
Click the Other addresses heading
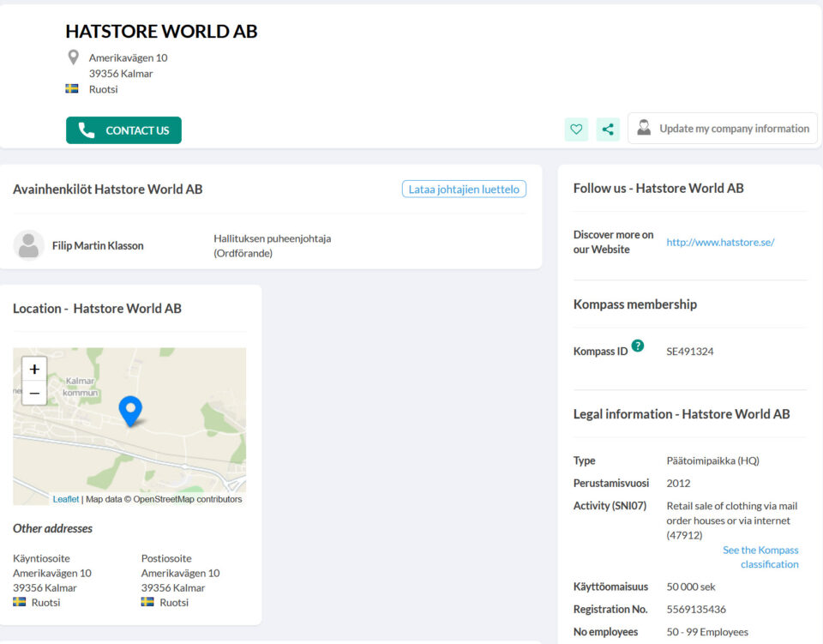click(52, 528)
